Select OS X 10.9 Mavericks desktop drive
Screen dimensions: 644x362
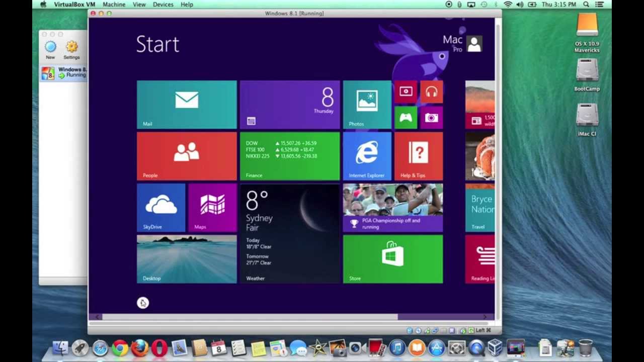coord(587,33)
